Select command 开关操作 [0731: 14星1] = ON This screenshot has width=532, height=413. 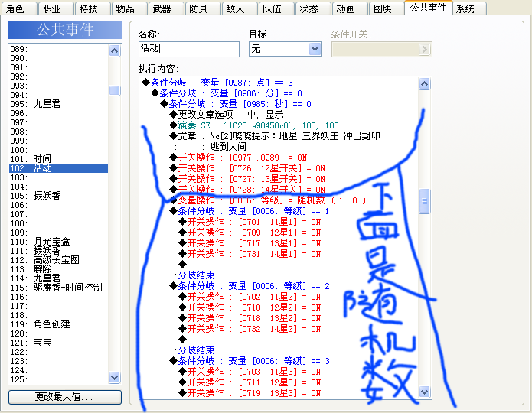click(250, 254)
